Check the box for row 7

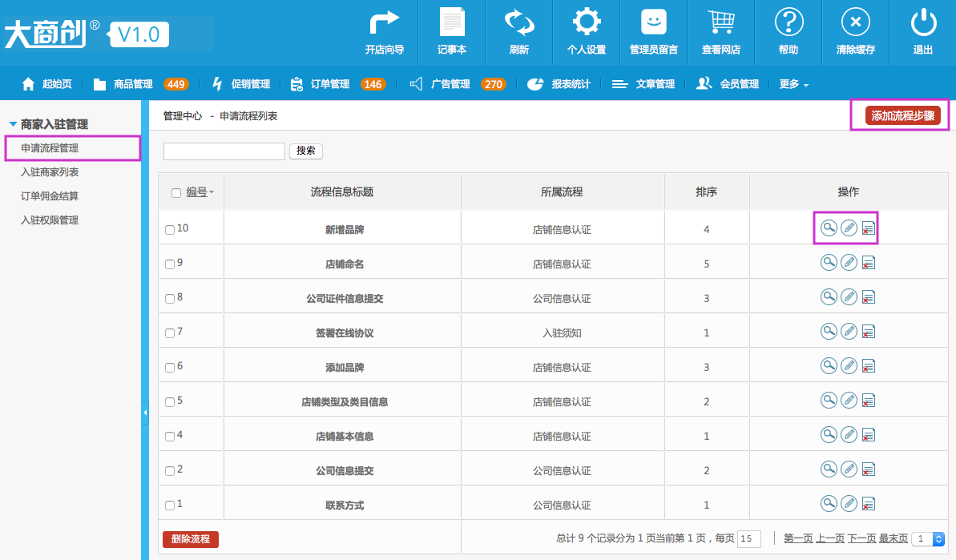[170, 332]
